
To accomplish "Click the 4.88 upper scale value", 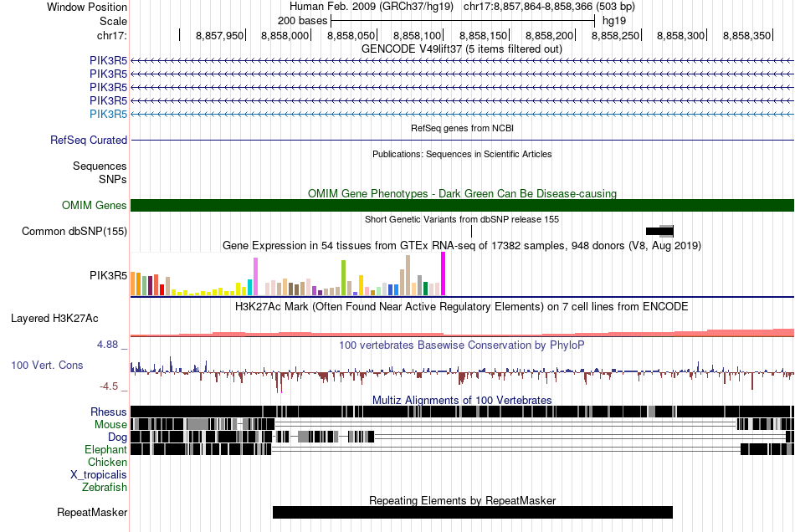I will [x=107, y=345].
